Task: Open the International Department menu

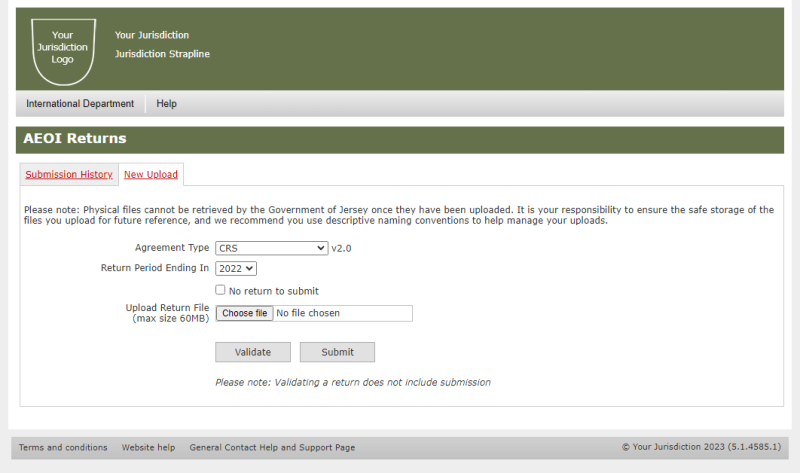Action: (x=80, y=104)
